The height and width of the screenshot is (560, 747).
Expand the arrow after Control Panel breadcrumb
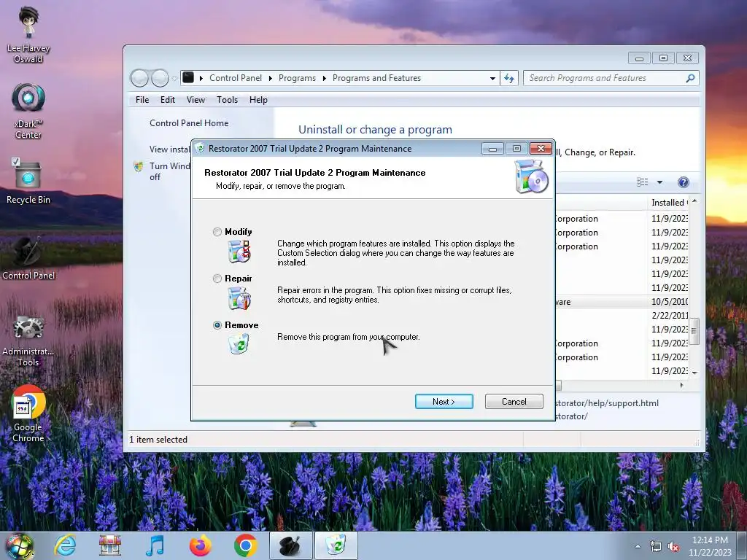coord(270,78)
